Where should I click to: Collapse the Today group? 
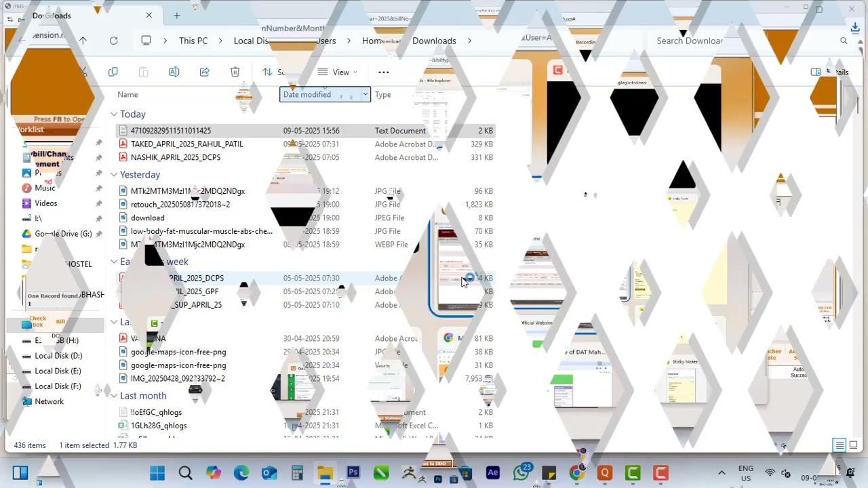coord(114,115)
